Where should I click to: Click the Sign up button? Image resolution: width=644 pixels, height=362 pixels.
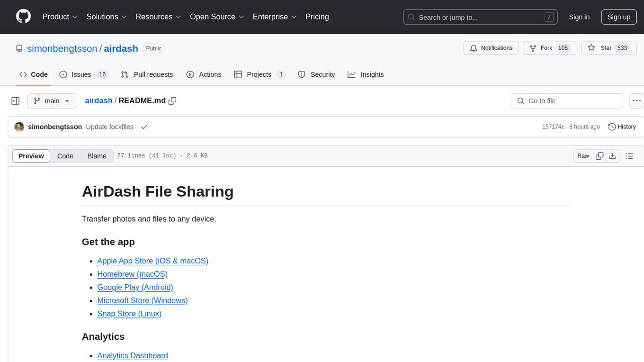coord(619,17)
